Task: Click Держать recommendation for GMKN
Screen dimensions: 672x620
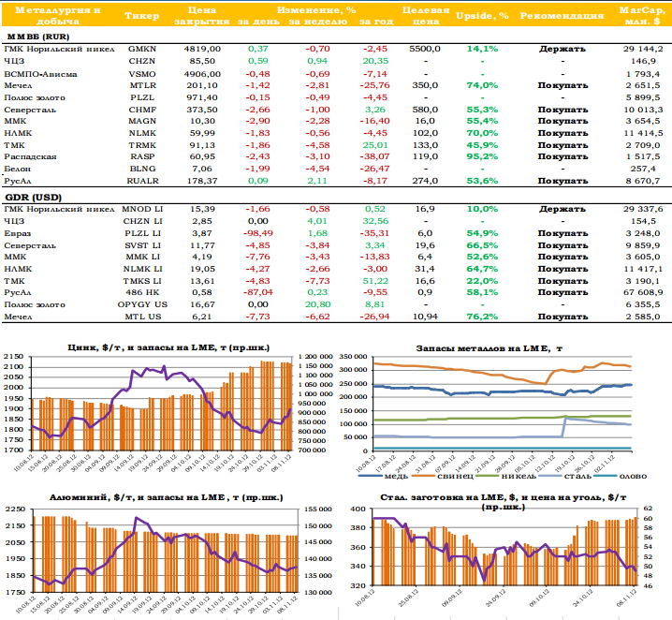Action: (x=562, y=49)
